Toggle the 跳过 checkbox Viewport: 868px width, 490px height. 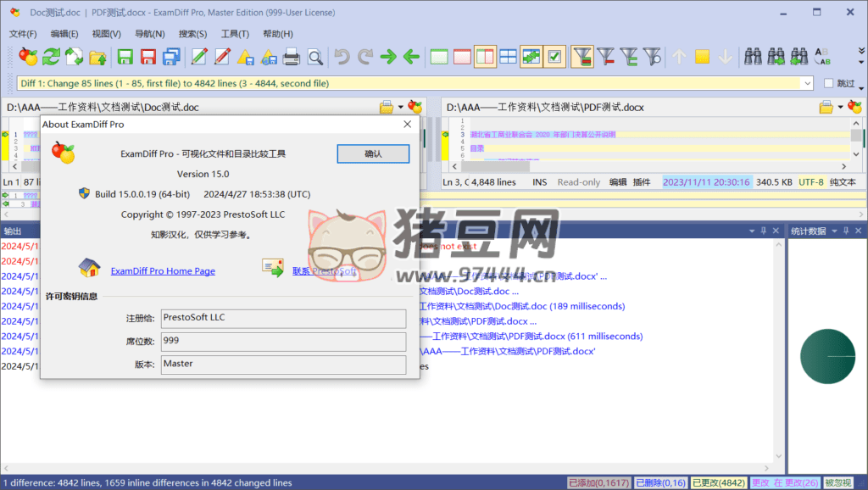[x=829, y=83]
